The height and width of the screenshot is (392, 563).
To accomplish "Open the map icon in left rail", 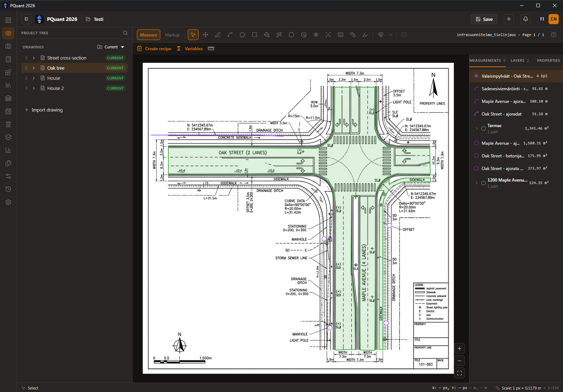I will coord(8,46).
